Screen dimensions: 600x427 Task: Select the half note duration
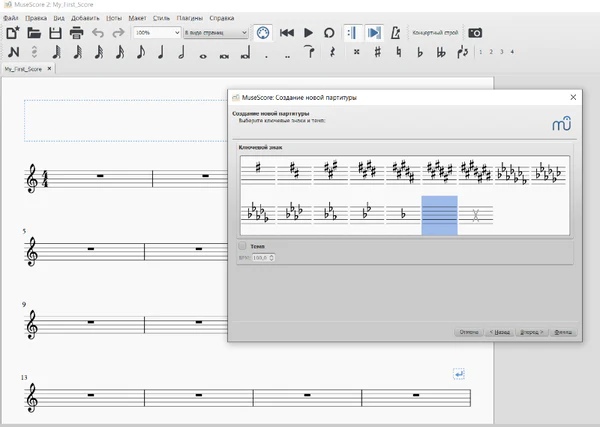(x=182, y=52)
